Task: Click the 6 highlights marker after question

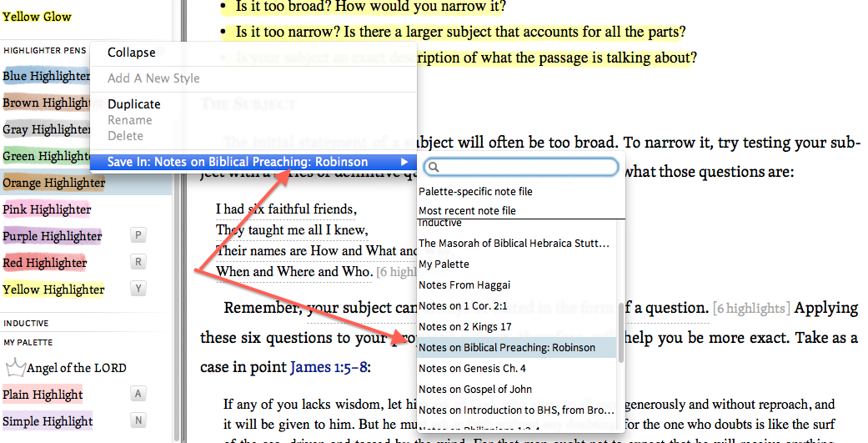Action: click(x=751, y=309)
